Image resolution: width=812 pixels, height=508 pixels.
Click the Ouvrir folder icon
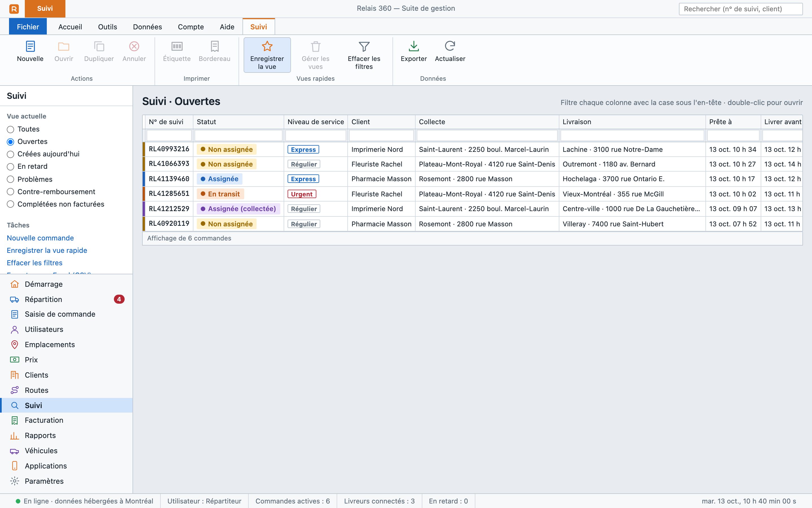[64, 46]
